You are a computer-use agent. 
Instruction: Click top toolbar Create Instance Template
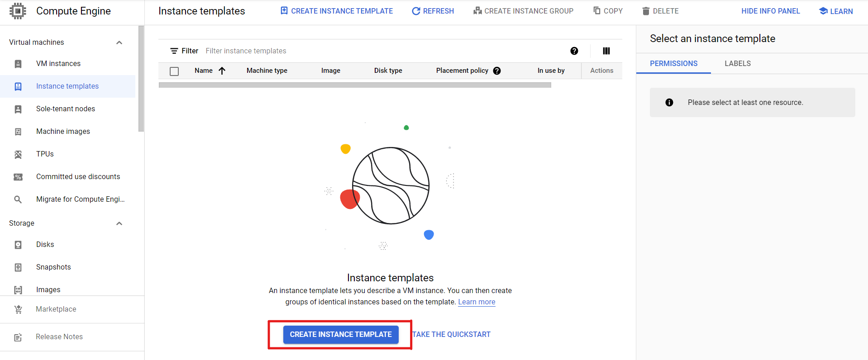pyautogui.click(x=336, y=11)
